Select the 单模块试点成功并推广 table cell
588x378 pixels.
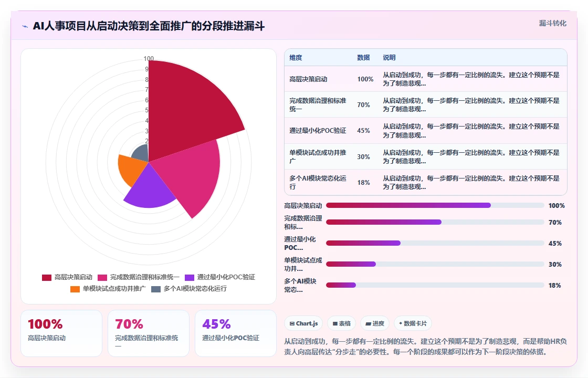coord(318,157)
